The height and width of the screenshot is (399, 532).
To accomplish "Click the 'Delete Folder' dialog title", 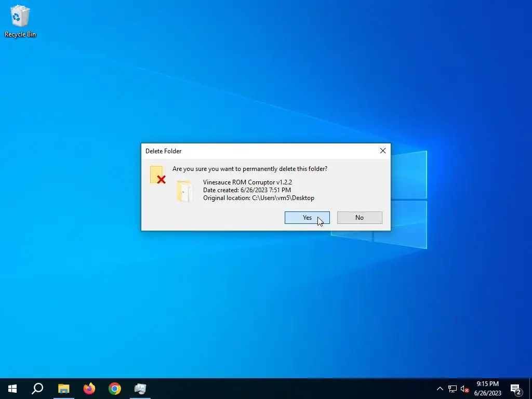I will point(164,151).
